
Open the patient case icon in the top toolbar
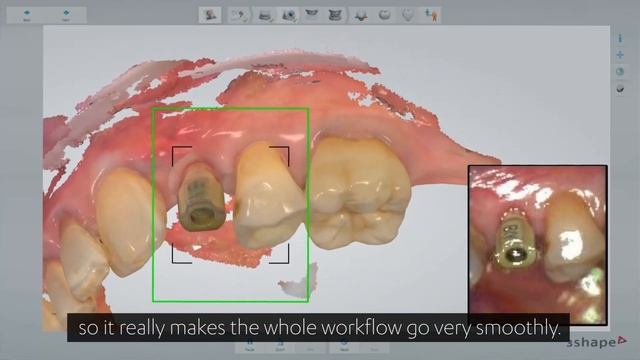(x=210, y=15)
